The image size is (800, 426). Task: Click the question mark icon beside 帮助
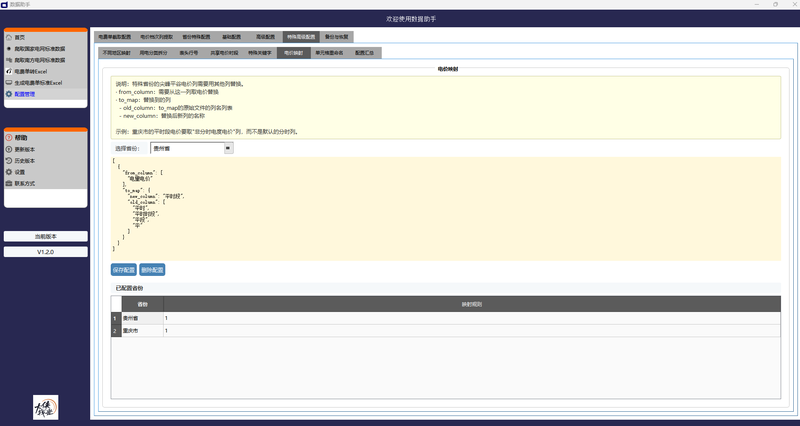(9, 138)
